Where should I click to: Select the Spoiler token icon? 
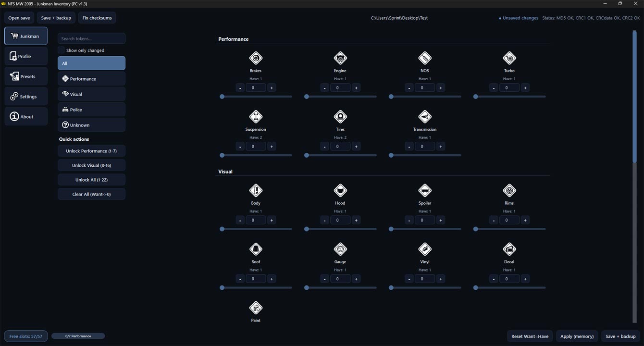coord(425,191)
